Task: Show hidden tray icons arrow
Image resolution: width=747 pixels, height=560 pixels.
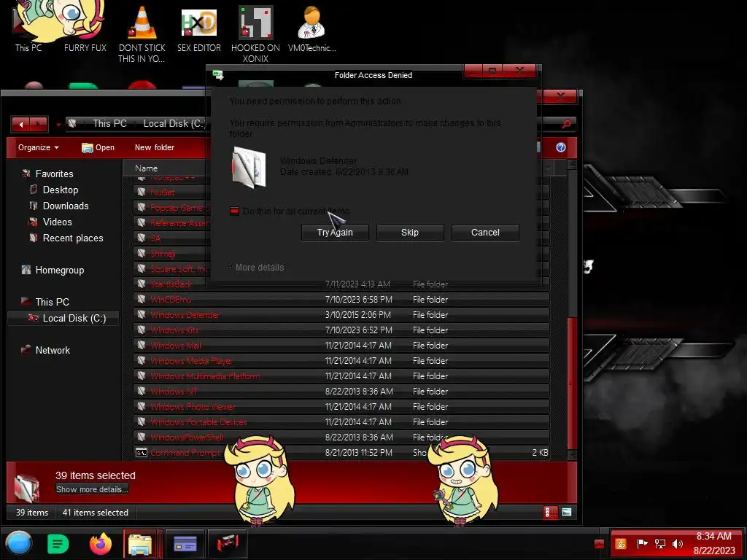Action: click(x=600, y=544)
